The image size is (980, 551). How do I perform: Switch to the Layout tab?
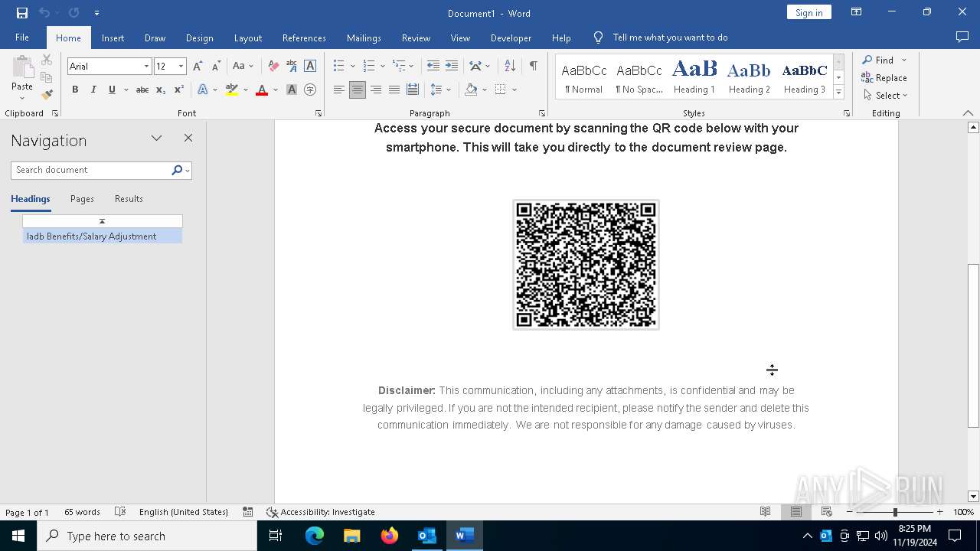click(x=247, y=37)
